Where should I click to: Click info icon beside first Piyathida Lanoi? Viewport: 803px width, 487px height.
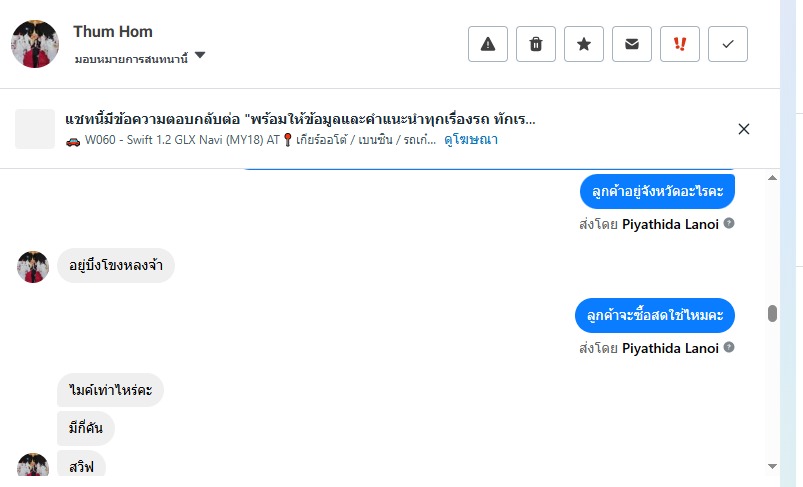(729, 223)
